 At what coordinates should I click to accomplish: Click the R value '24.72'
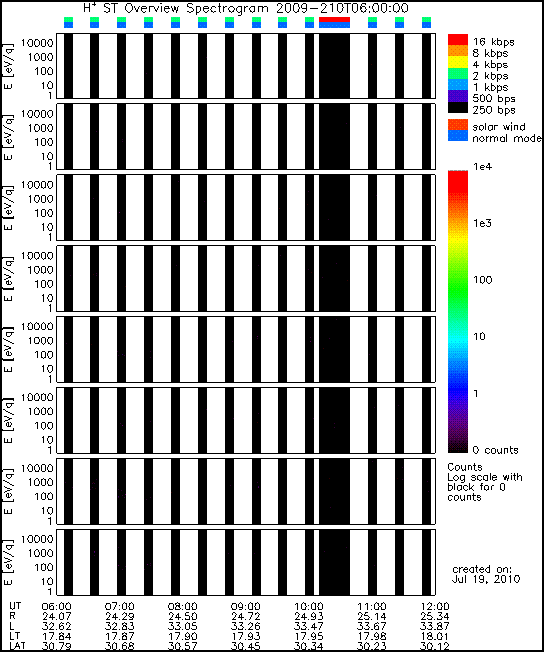pos(246,617)
